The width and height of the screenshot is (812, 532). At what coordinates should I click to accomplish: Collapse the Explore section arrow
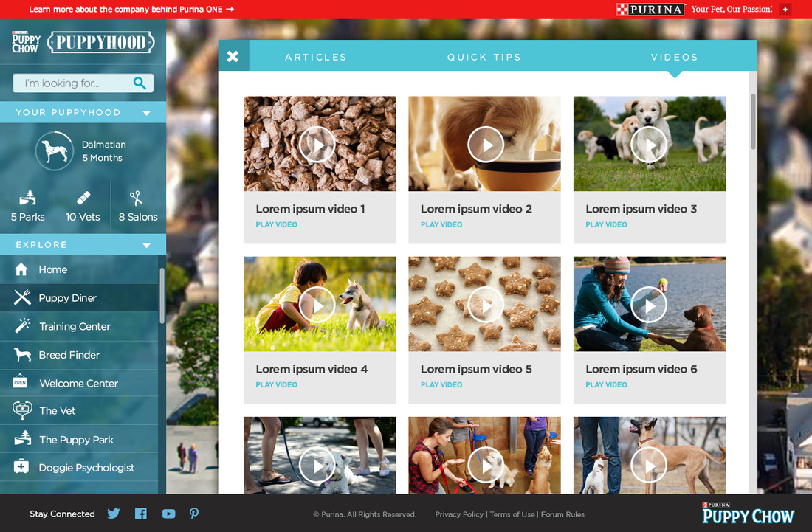point(147,245)
